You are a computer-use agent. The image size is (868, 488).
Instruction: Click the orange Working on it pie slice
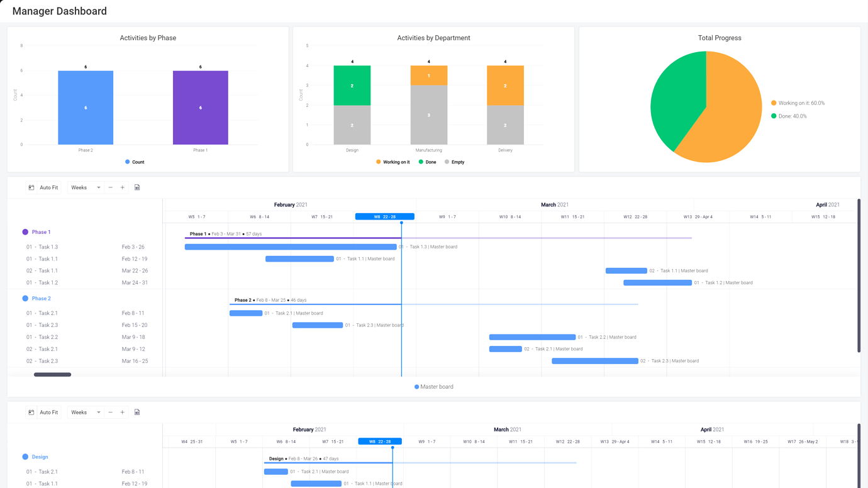(730, 107)
